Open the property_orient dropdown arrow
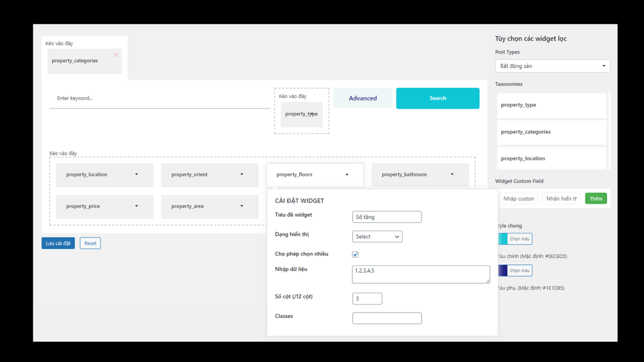 (x=241, y=175)
